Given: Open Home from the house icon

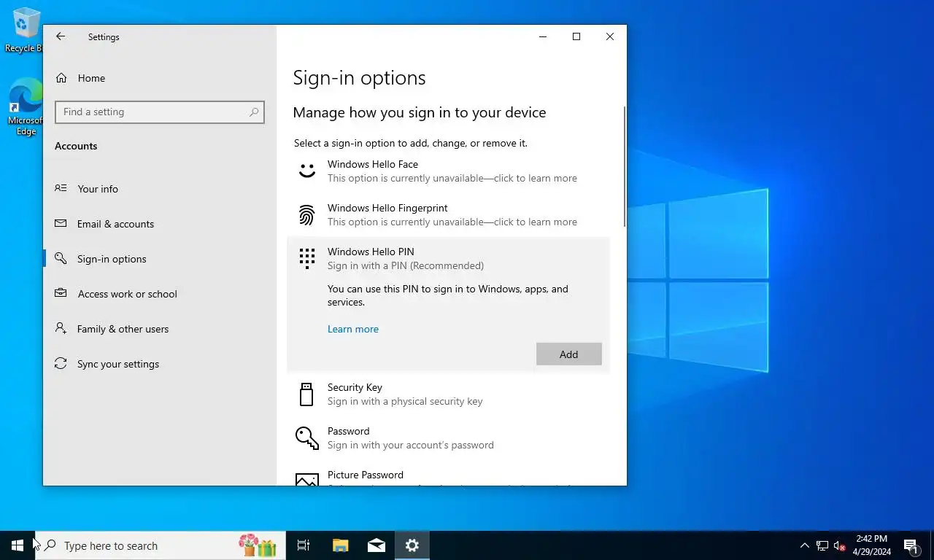Looking at the screenshot, I should (x=61, y=78).
